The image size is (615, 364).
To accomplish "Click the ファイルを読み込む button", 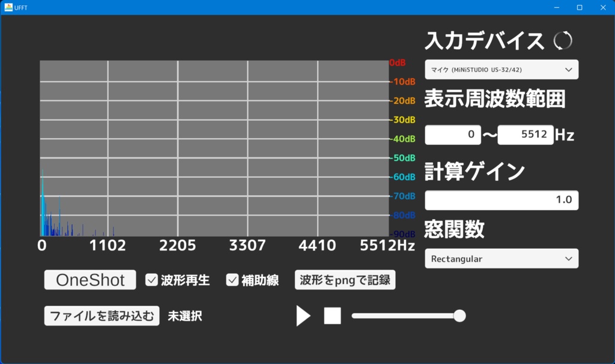I will click(x=101, y=315).
